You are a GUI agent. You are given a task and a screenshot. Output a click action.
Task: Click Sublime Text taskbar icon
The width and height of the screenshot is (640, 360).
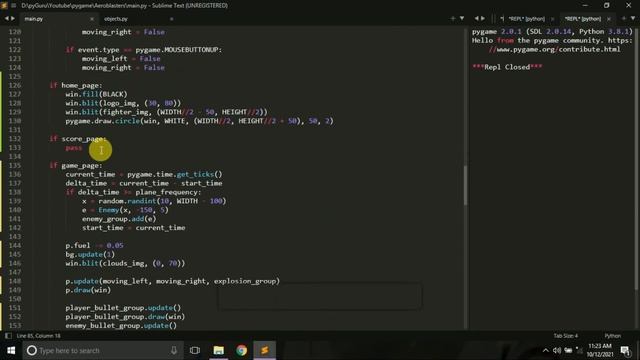pyautogui.click(x=264, y=350)
